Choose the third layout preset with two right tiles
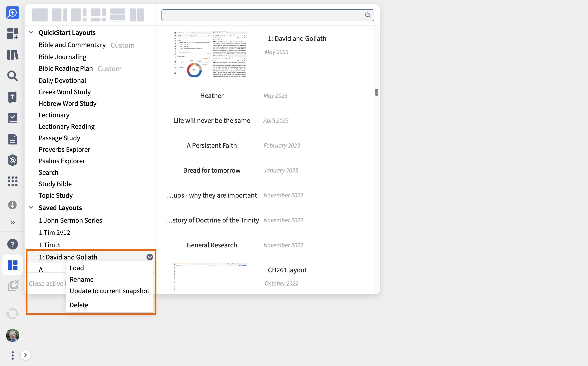Viewport: 588px width, 366px height. tap(79, 15)
